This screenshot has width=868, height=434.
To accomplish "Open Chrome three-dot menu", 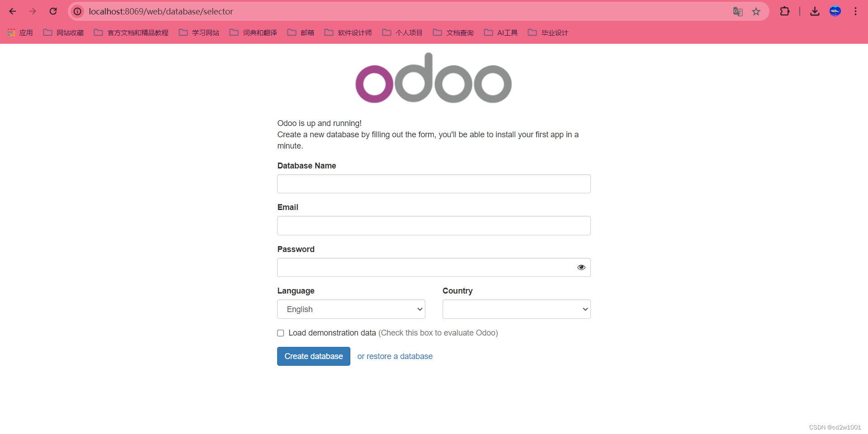I will [x=855, y=11].
